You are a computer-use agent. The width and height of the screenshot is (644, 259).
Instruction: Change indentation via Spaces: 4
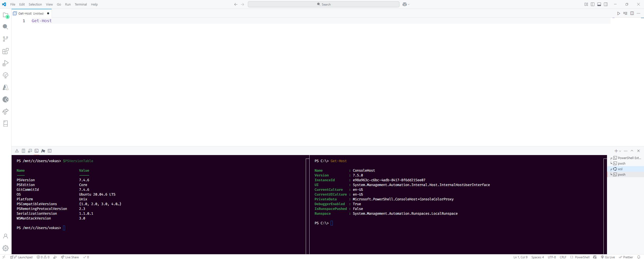(x=537, y=257)
